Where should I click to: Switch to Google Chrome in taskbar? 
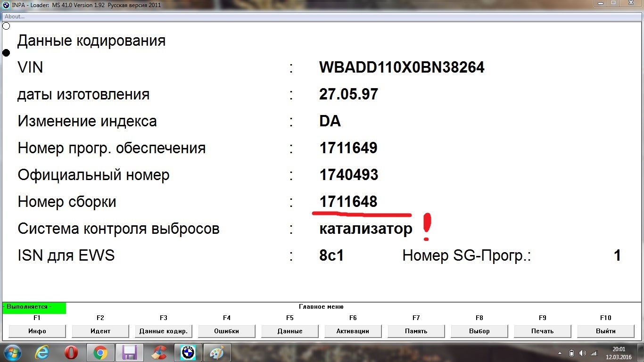(100, 352)
